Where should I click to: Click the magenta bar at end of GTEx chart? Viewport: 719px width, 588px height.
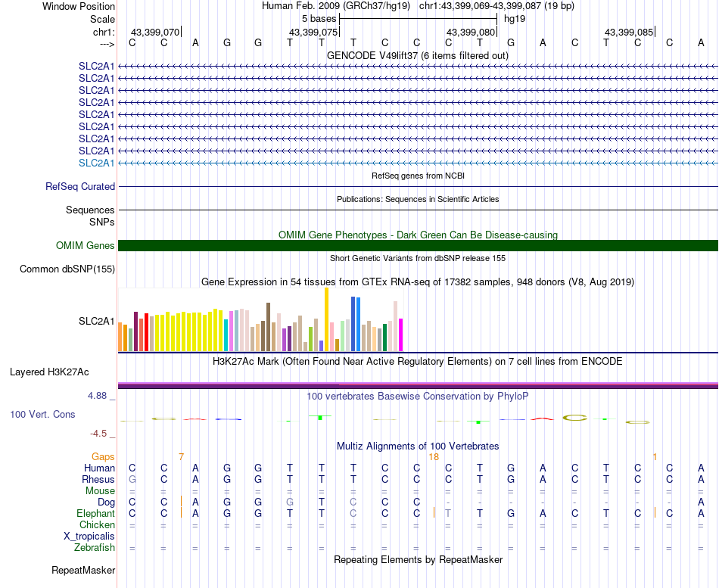[x=401, y=335]
